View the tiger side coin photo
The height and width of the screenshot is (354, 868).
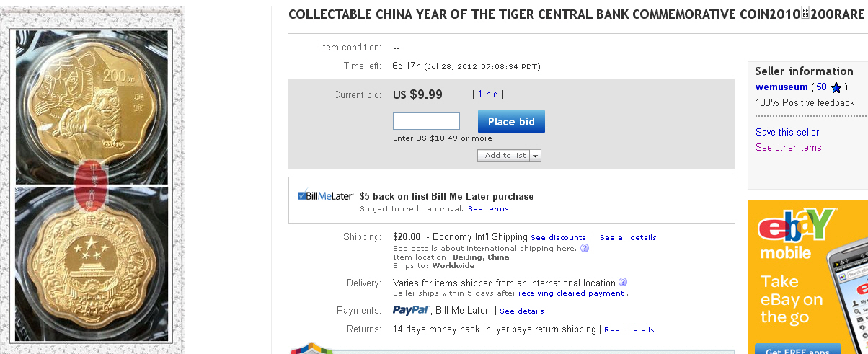tap(92, 107)
